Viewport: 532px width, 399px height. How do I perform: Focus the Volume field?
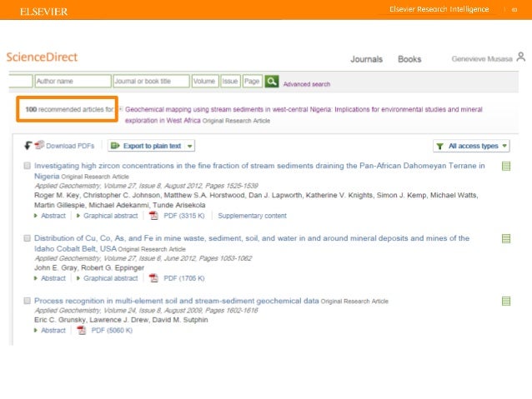pyautogui.click(x=205, y=81)
